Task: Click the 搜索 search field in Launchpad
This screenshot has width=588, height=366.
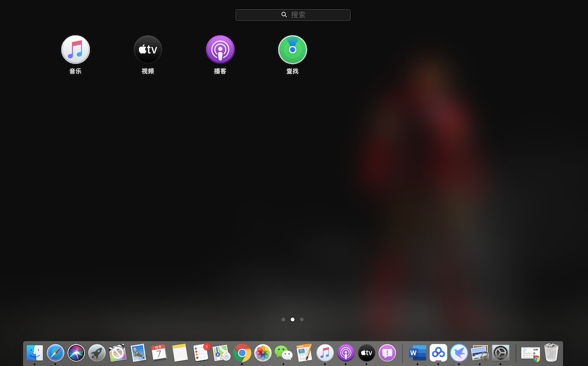Action: (293, 15)
